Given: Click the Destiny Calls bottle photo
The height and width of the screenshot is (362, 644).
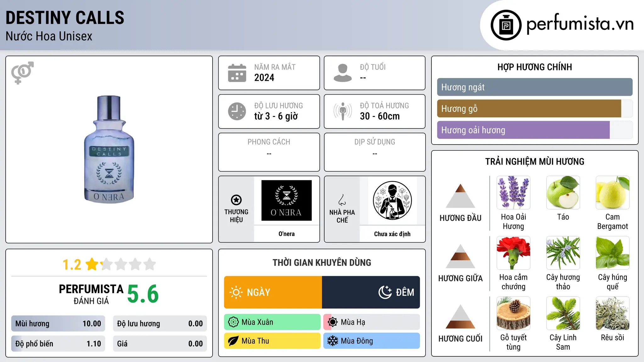Looking at the screenshot, I should coord(109,149).
